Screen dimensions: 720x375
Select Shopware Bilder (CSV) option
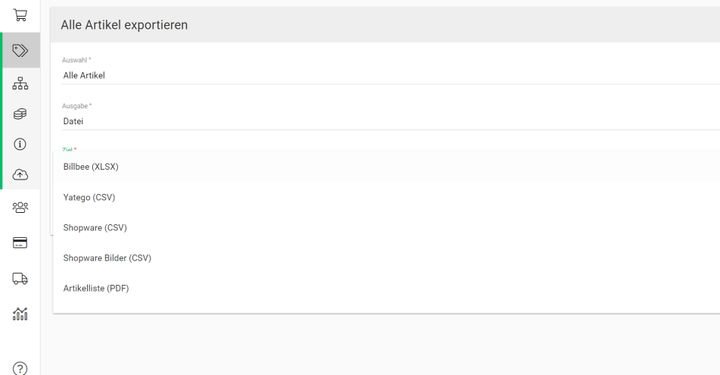coord(387,258)
